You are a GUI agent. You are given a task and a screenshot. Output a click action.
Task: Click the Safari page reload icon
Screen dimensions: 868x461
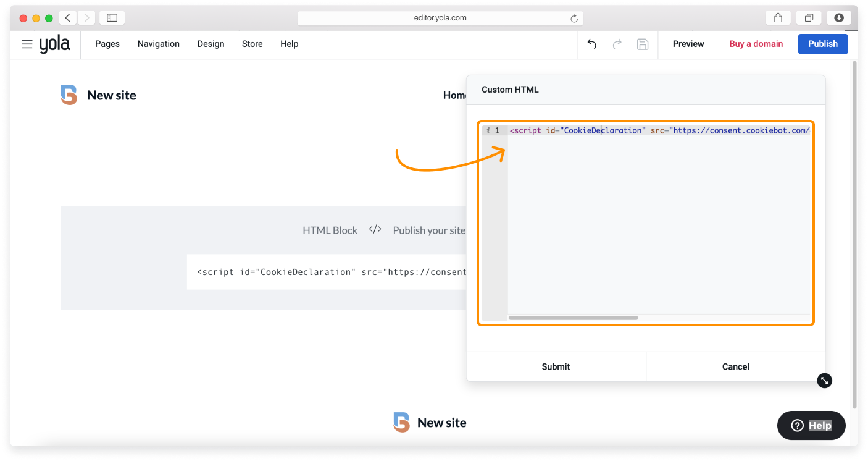point(574,19)
